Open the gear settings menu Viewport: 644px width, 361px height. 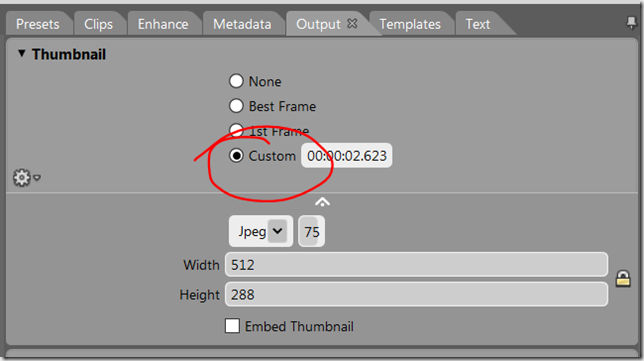click(22, 177)
